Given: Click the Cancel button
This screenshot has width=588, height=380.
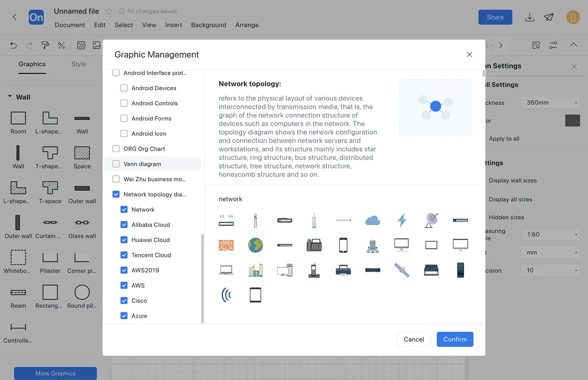Looking at the screenshot, I should 414,339.
